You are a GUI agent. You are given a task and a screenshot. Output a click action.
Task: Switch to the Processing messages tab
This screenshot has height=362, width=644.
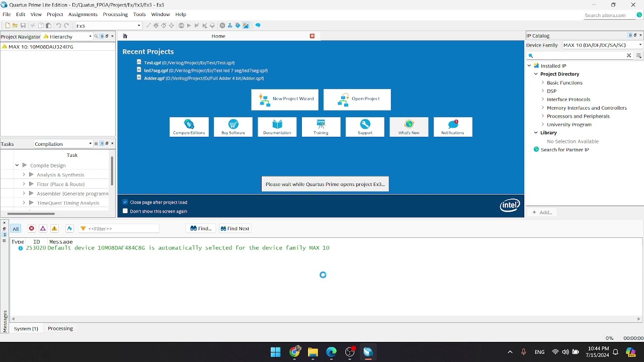tap(60, 328)
